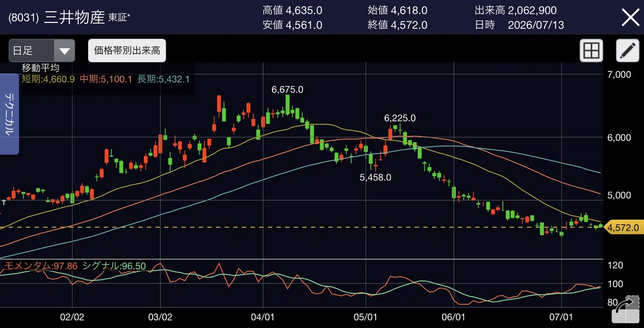Tap the 短期:4,660.9 moving average value

(x=49, y=79)
